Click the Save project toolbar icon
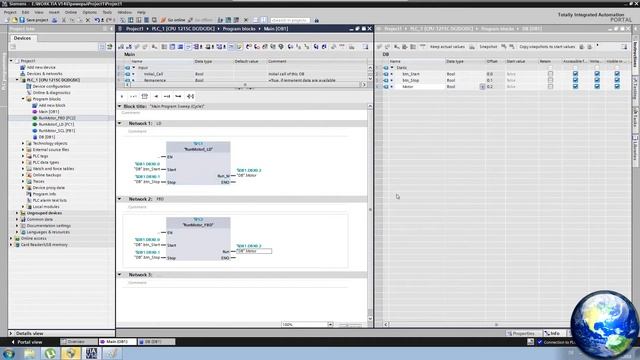640x360 pixels. pos(22,20)
